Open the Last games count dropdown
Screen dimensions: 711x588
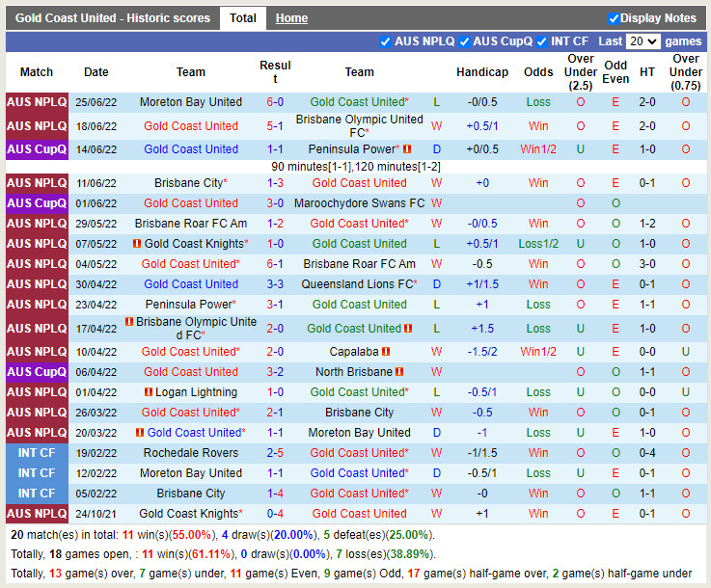643,41
